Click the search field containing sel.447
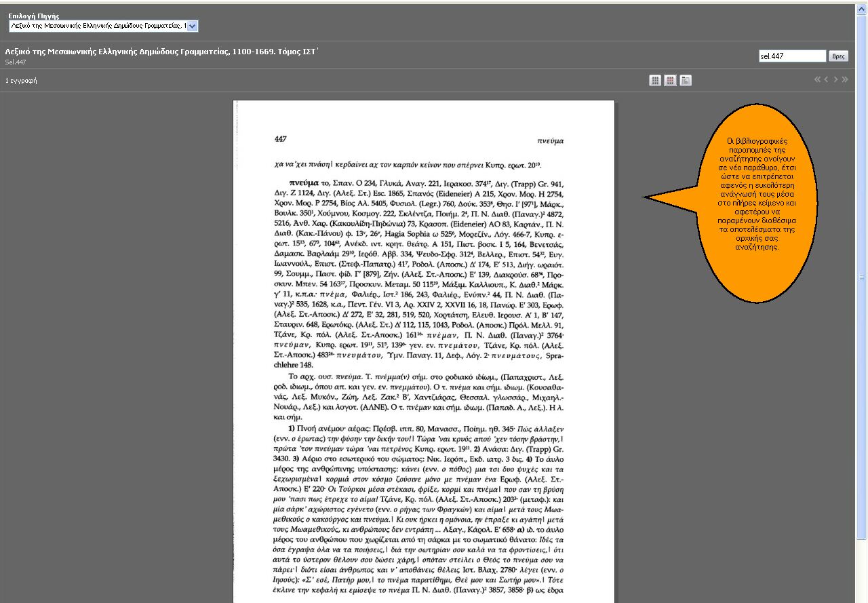The width and height of the screenshot is (868, 603). [x=791, y=56]
